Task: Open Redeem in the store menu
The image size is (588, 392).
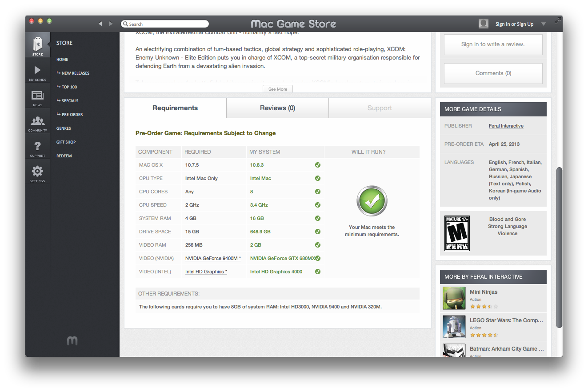Action: [x=64, y=156]
